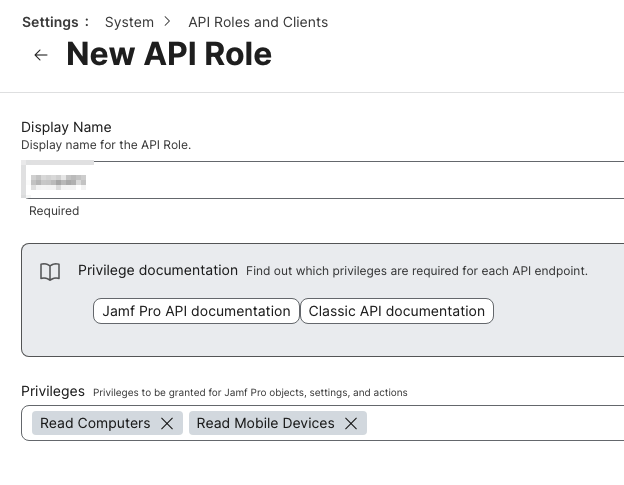Remove the Read Mobile Devices privilege
The width and height of the screenshot is (624, 485).
(x=351, y=424)
